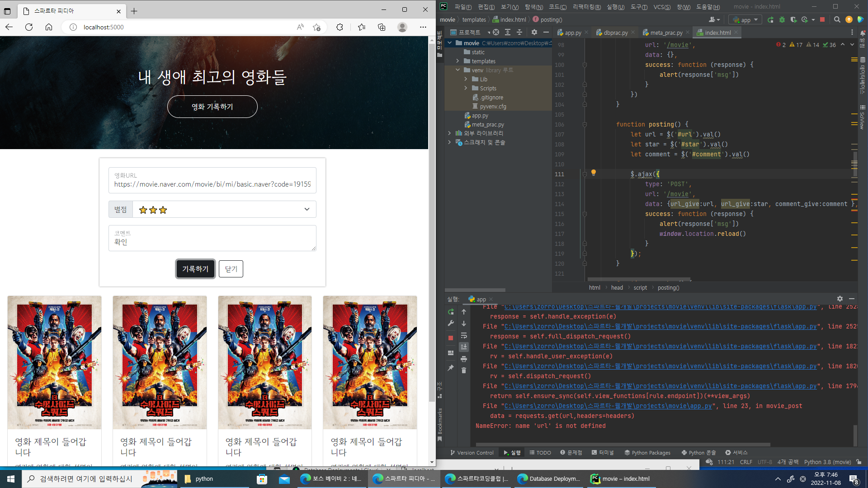Click Edge browser refresh icon
This screenshot has height=488, width=868.
pyautogui.click(x=29, y=27)
